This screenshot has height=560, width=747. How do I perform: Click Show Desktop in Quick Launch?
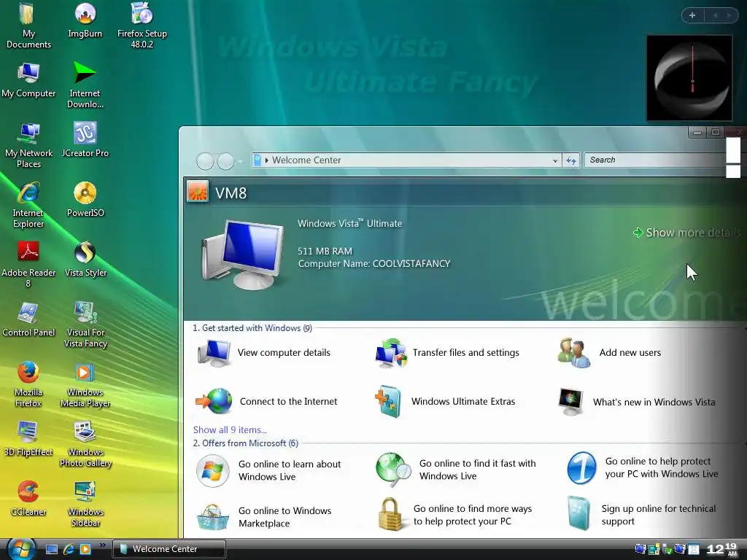click(x=52, y=549)
